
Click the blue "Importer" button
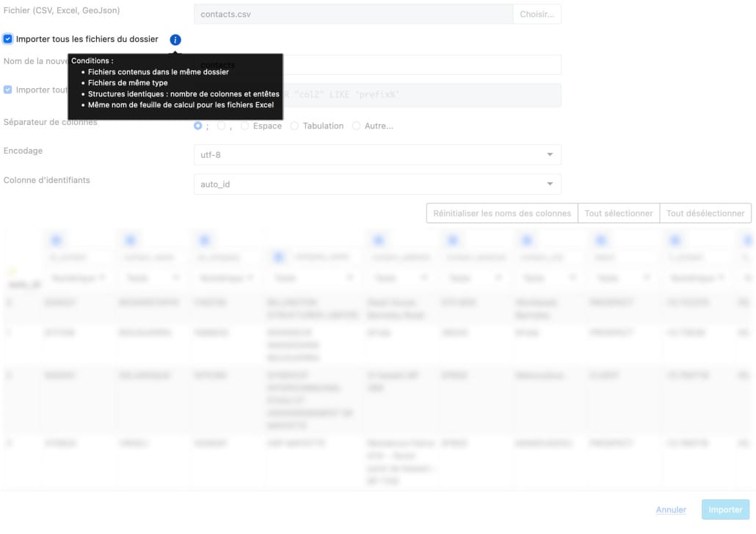(725, 510)
